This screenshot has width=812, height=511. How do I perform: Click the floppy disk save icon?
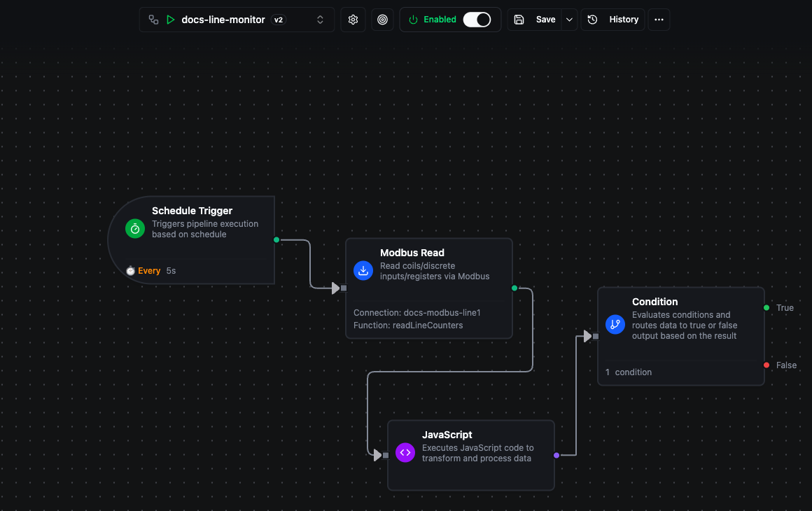pyautogui.click(x=519, y=20)
